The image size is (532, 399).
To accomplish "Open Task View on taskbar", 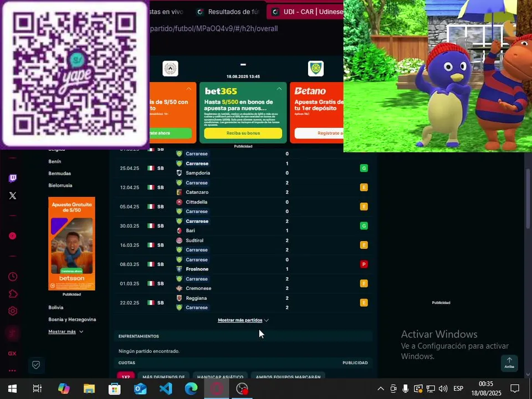I will 37,388.
